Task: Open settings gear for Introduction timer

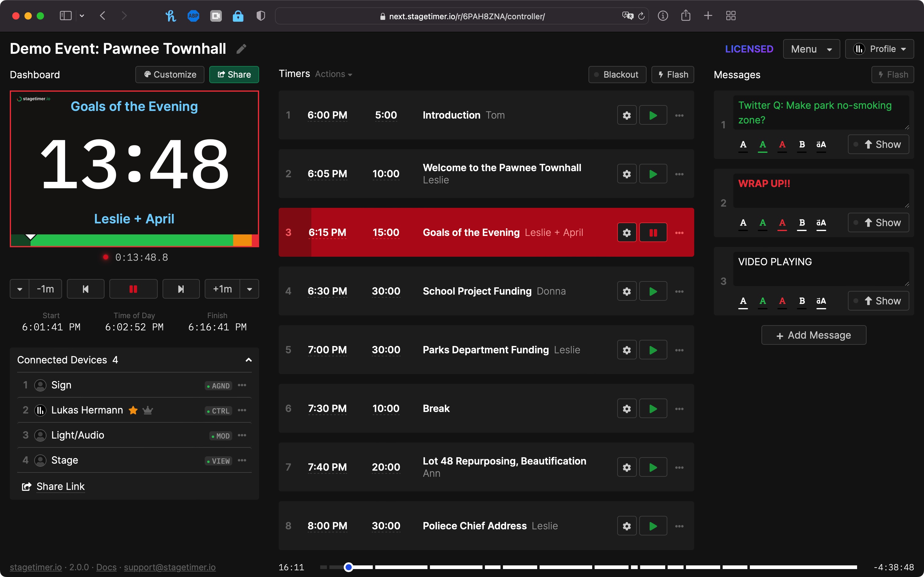Action: (626, 115)
